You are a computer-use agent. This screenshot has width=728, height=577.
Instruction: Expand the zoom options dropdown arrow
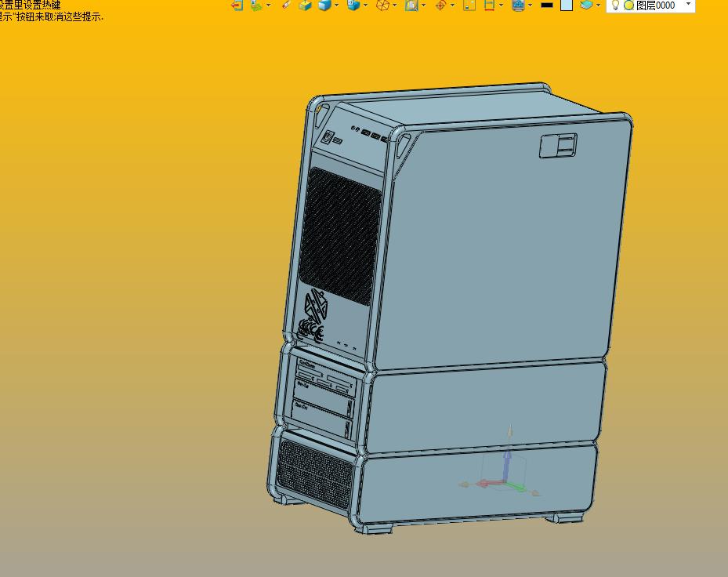point(423,5)
